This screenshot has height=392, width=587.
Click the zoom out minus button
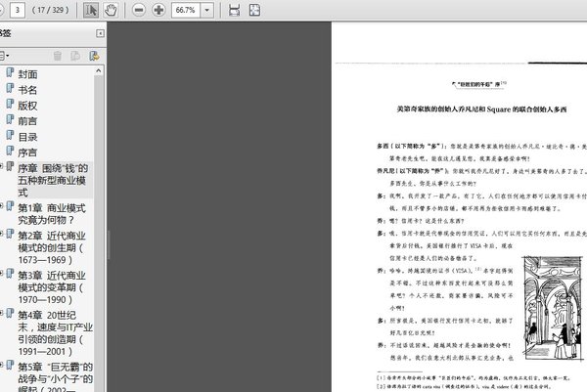pyautogui.click(x=139, y=10)
